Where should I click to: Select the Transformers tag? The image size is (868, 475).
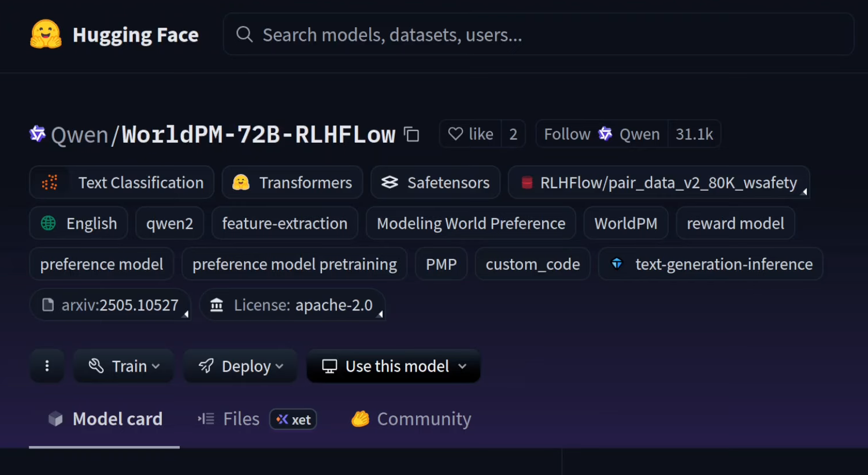(x=292, y=183)
